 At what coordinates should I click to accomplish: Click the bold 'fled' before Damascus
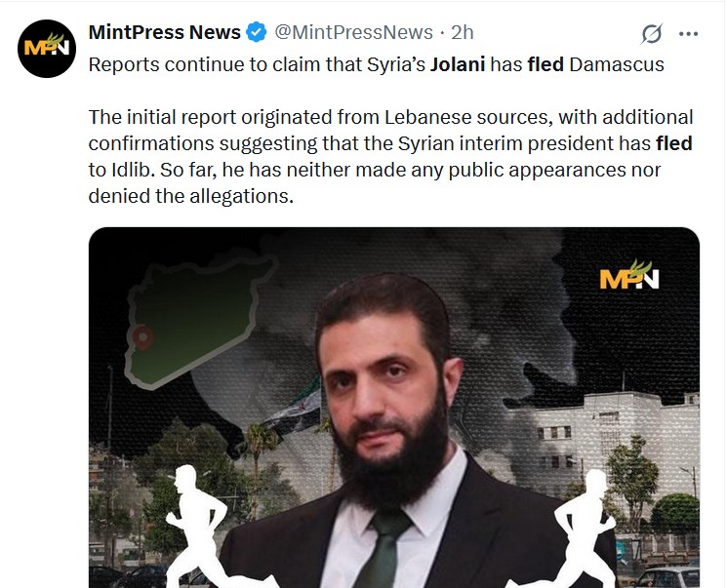[x=545, y=64]
